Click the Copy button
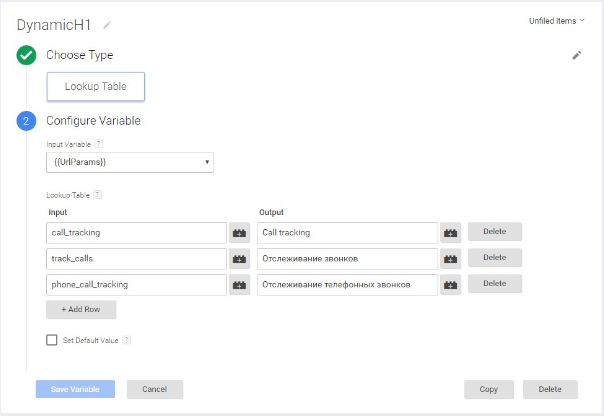The width and height of the screenshot is (604, 417). tap(489, 389)
